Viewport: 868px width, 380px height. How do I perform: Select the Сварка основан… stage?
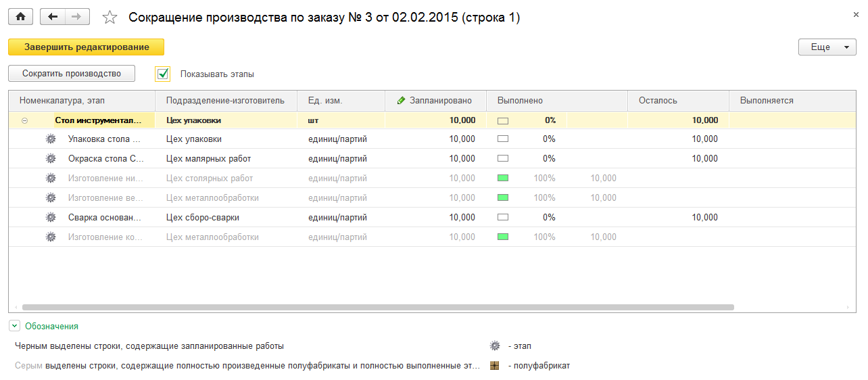coord(105,218)
